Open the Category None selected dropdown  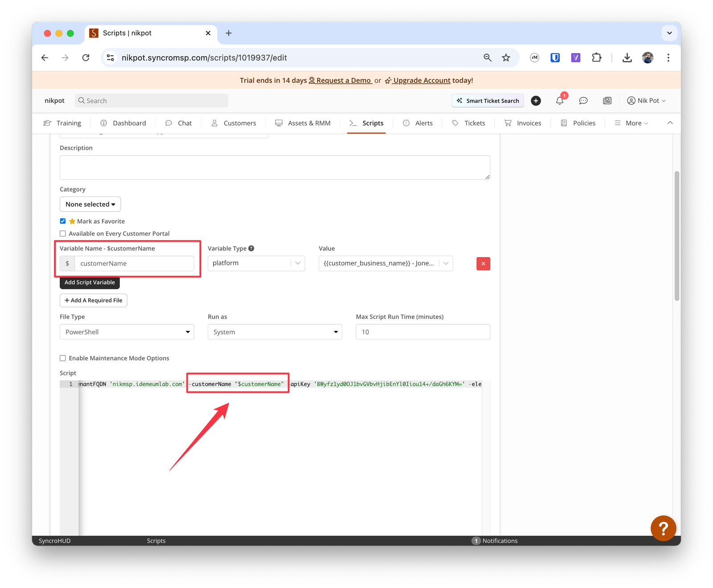(x=90, y=204)
